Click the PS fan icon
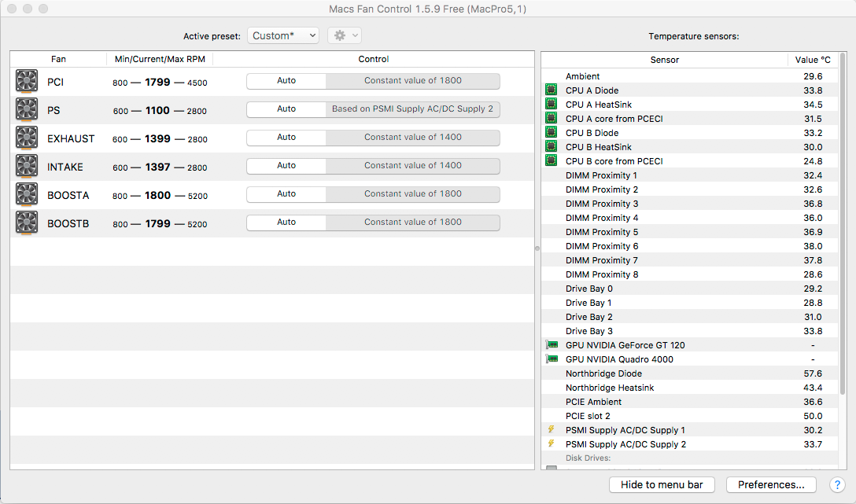The width and height of the screenshot is (856, 504). click(x=27, y=109)
